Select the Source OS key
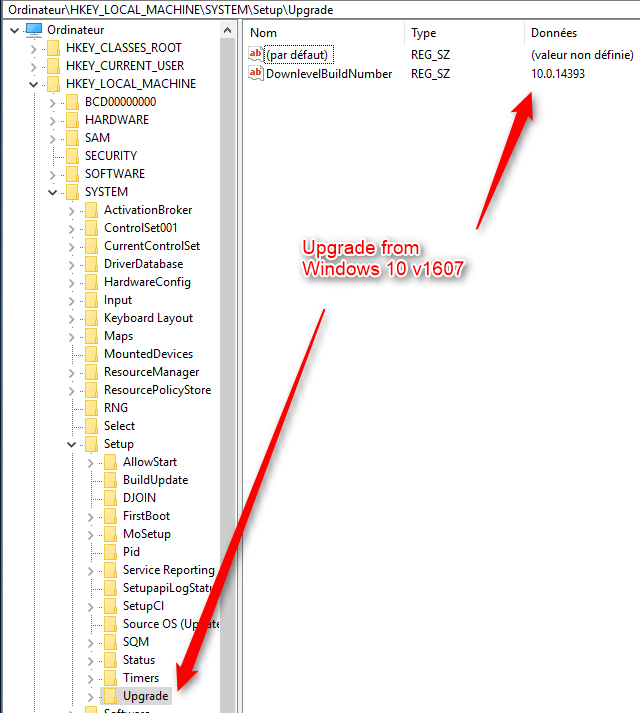The image size is (640, 713). click(x=171, y=624)
